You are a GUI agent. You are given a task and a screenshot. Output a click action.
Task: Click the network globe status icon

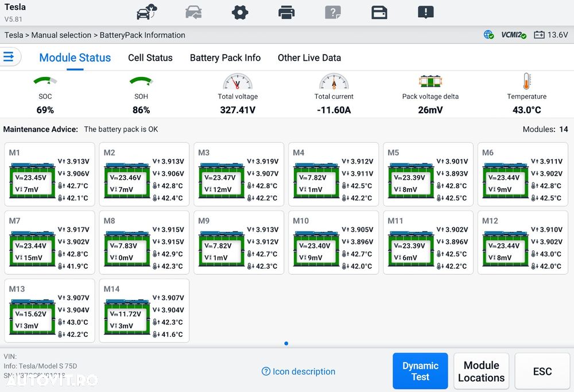488,35
